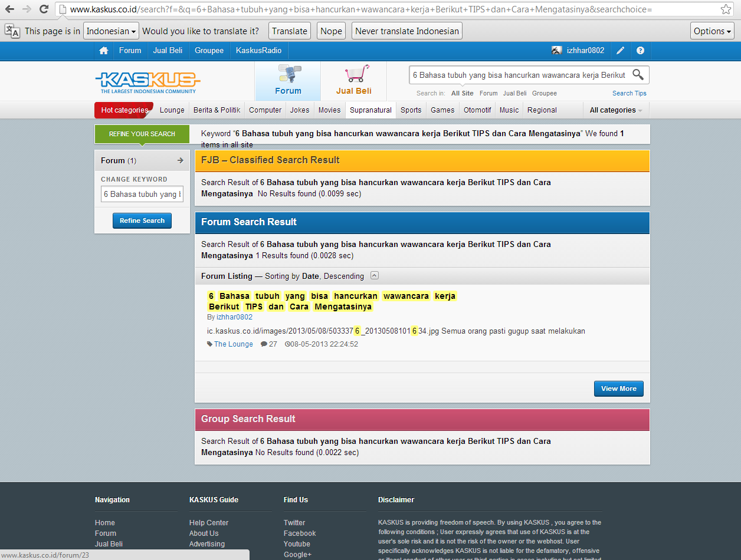Click author link izhhar0802 under result
741x560 pixels.
click(234, 317)
